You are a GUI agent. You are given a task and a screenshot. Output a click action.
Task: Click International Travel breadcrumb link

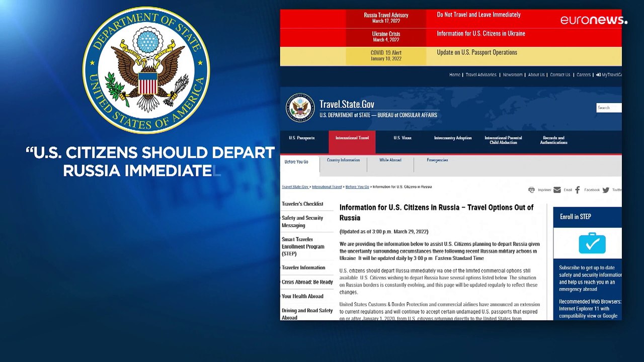pos(327,187)
